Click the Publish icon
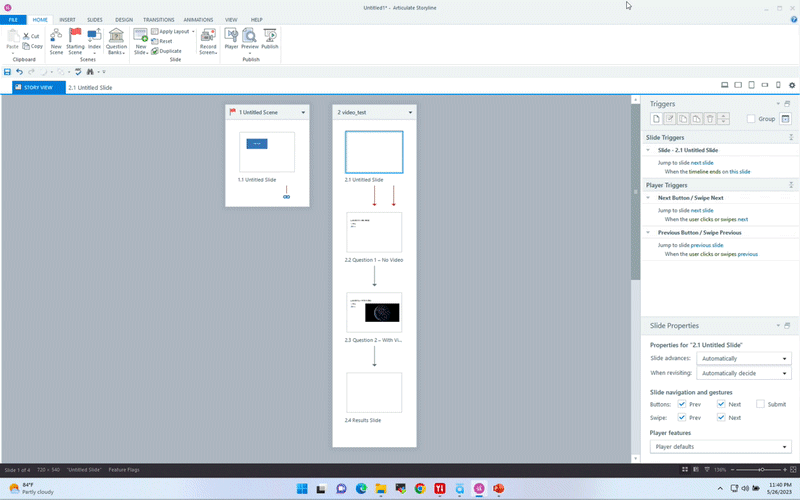 pos(270,36)
